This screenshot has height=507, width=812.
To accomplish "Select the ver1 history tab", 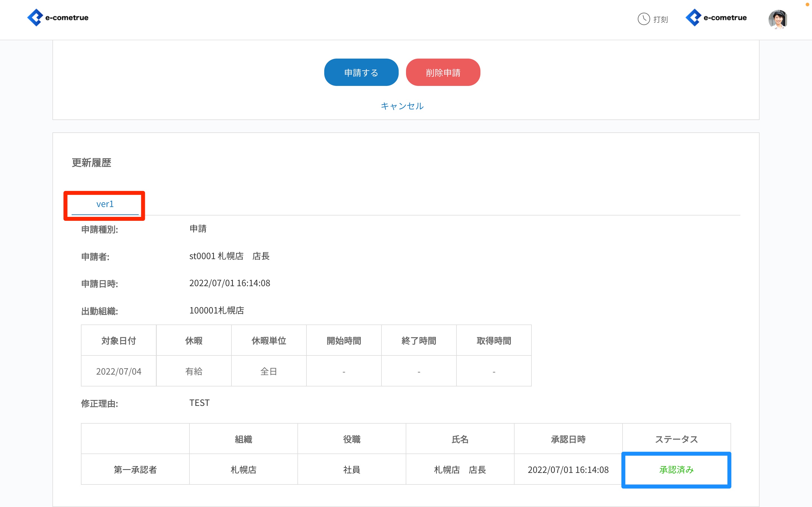I will point(105,204).
